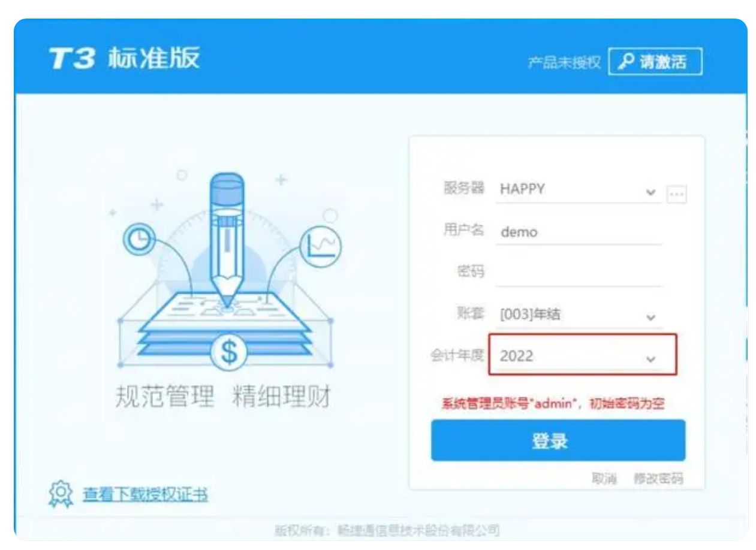Click the T3 标准版 logo

click(125, 60)
